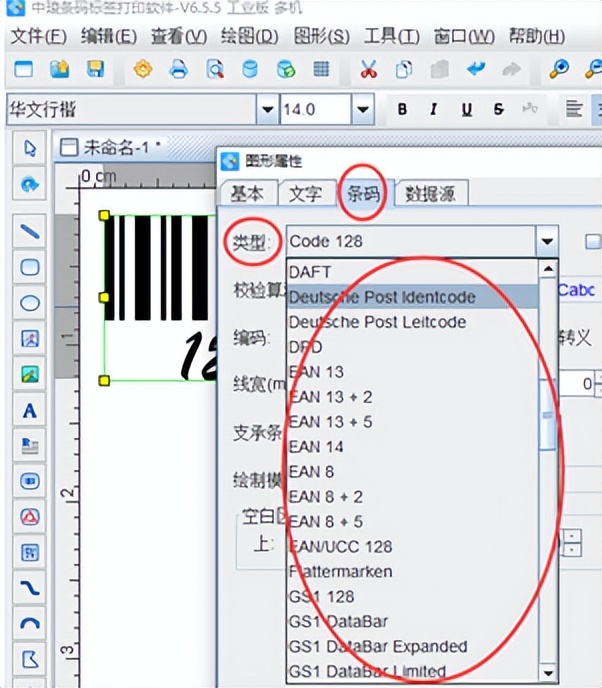Image resolution: width=602 pixels, height=688 pixels.
Task: Switch to the 条码 tab
Action: pyautogui.click(x=363, y=193)
